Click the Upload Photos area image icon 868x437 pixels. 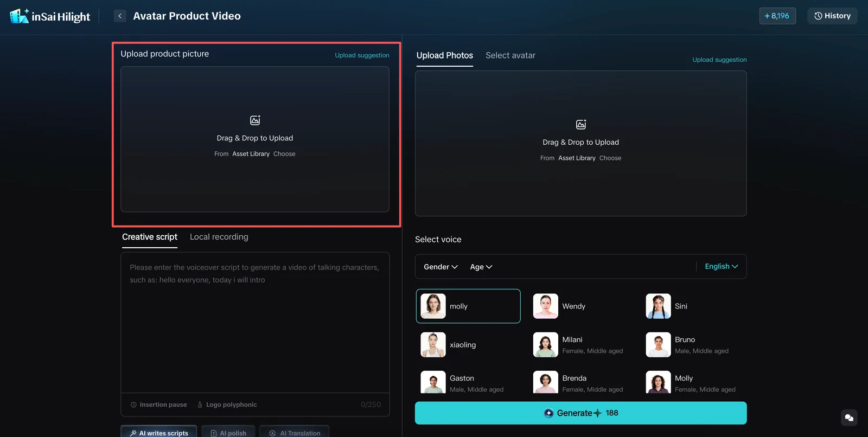point(581,125)
